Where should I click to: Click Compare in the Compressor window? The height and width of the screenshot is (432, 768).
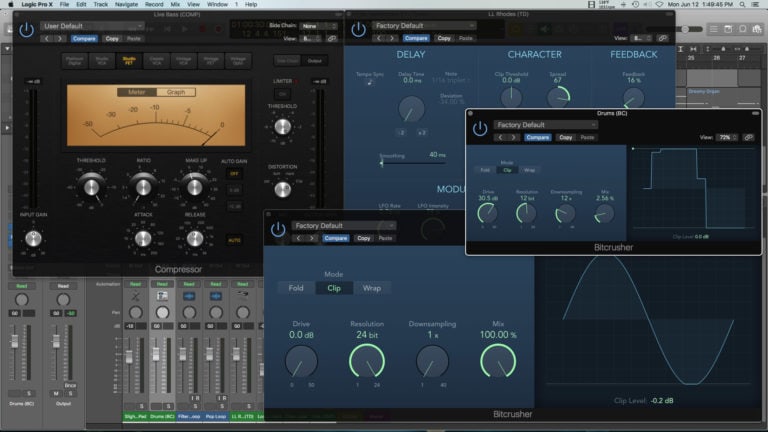pos(84,39)
